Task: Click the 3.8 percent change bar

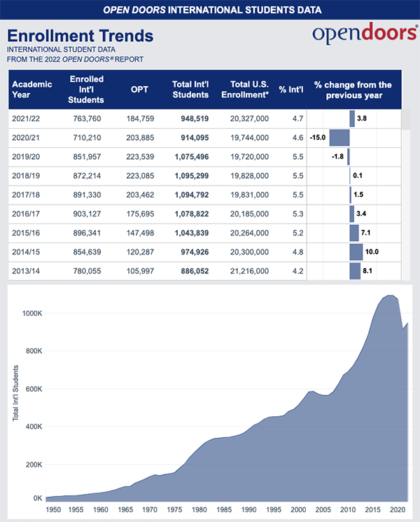Action: (352, 118)
